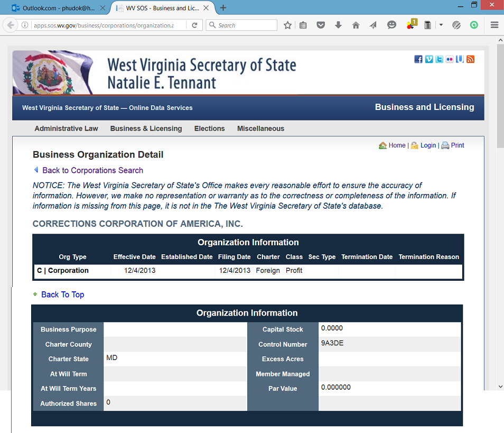Image resolution: width=504 pixels, height=433 pixels.
Task: Click the browser back arrow button
Action: (11, 25)
